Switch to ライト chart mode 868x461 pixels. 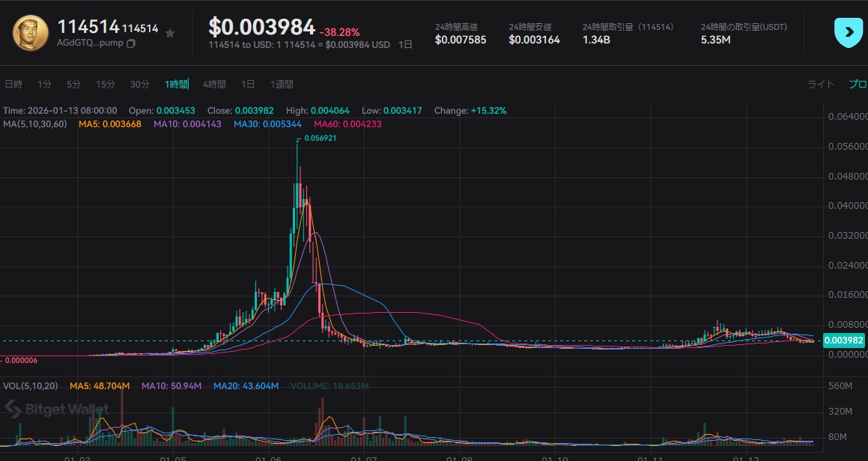820,85
